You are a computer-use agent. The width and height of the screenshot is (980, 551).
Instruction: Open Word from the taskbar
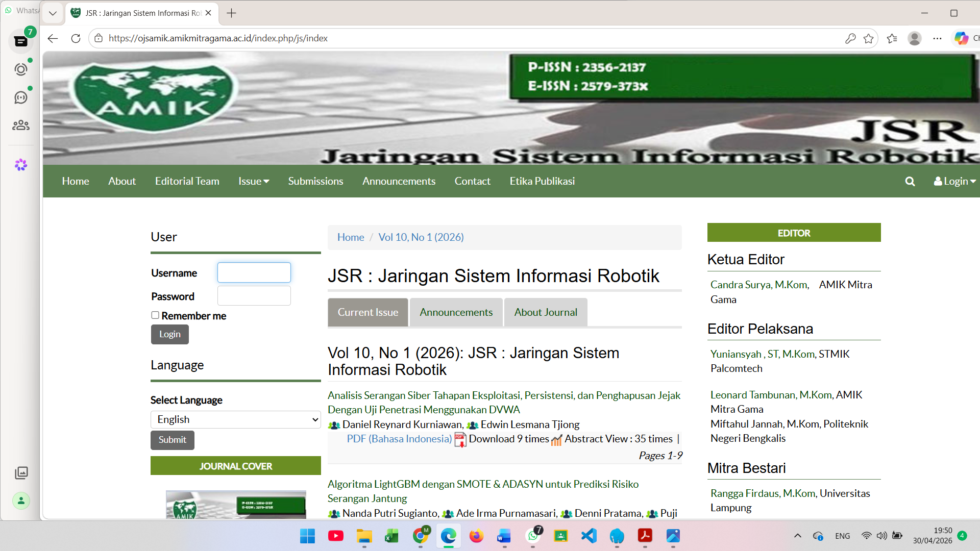[504, 536]
